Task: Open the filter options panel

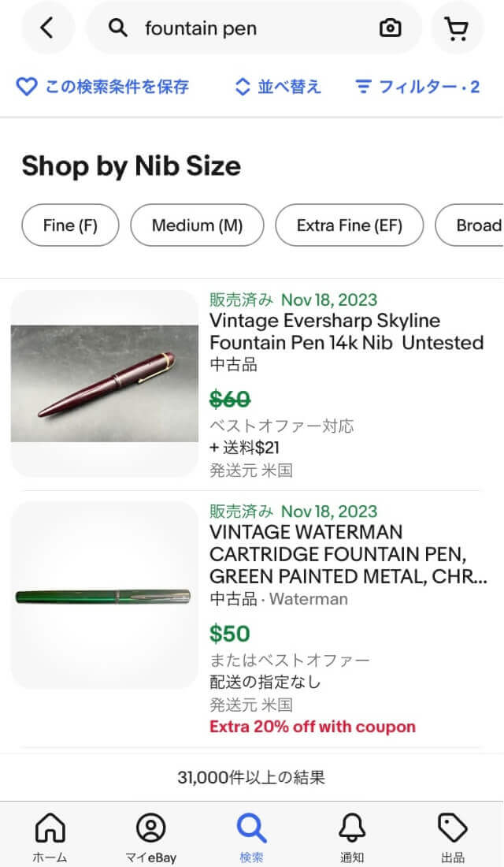Action: pyautogui.click(x=417, y=87)
